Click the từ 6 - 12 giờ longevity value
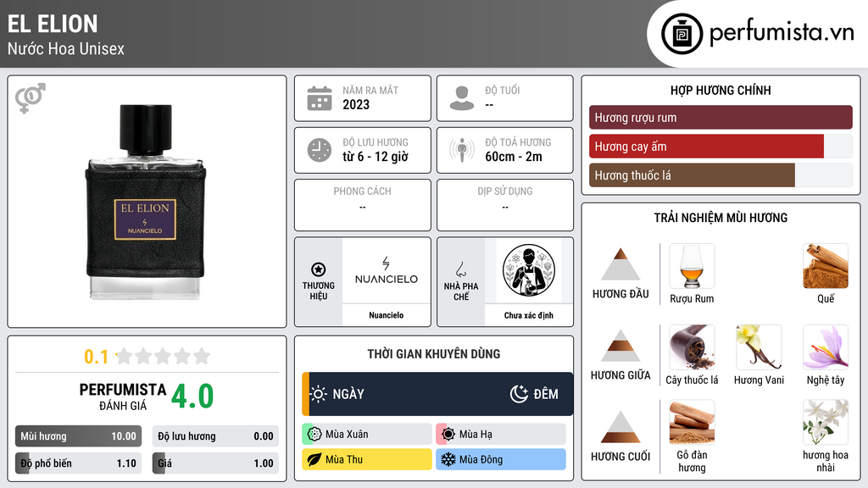The height and width of the screenshot is (488, 868). 376,157
